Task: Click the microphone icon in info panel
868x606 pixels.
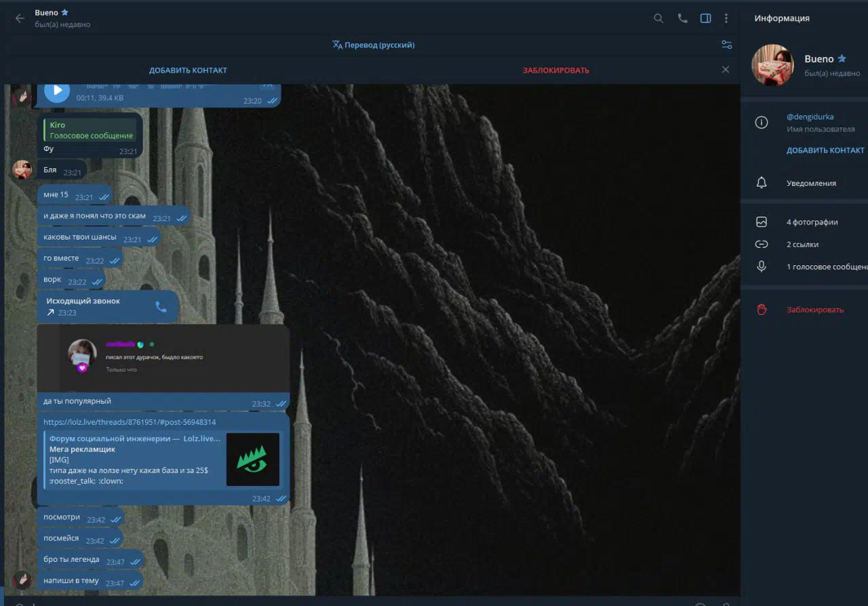Action: point(762,267)
